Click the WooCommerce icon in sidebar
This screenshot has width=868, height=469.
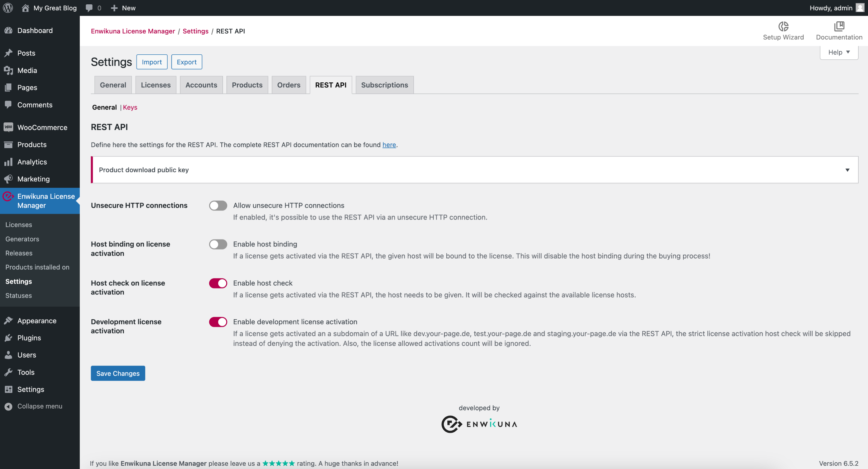click(8, 127)
